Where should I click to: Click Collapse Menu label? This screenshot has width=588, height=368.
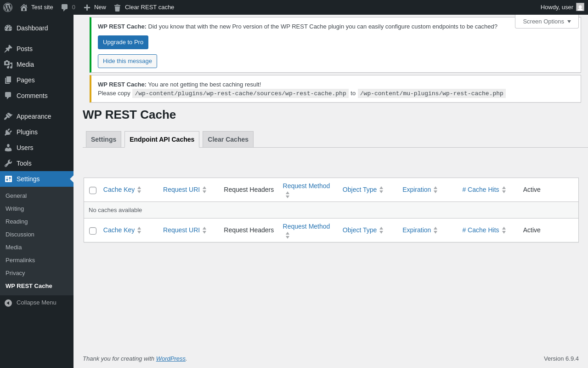click(36, 303)
